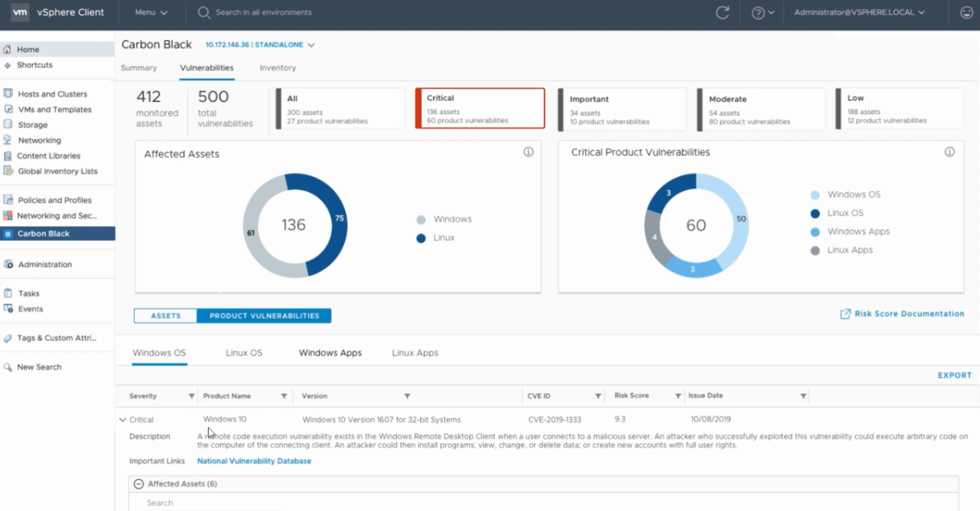Click the Storage icon in sidebar
Image resolution: width=980 pixels, height=511 pixels.
point(8,124)
